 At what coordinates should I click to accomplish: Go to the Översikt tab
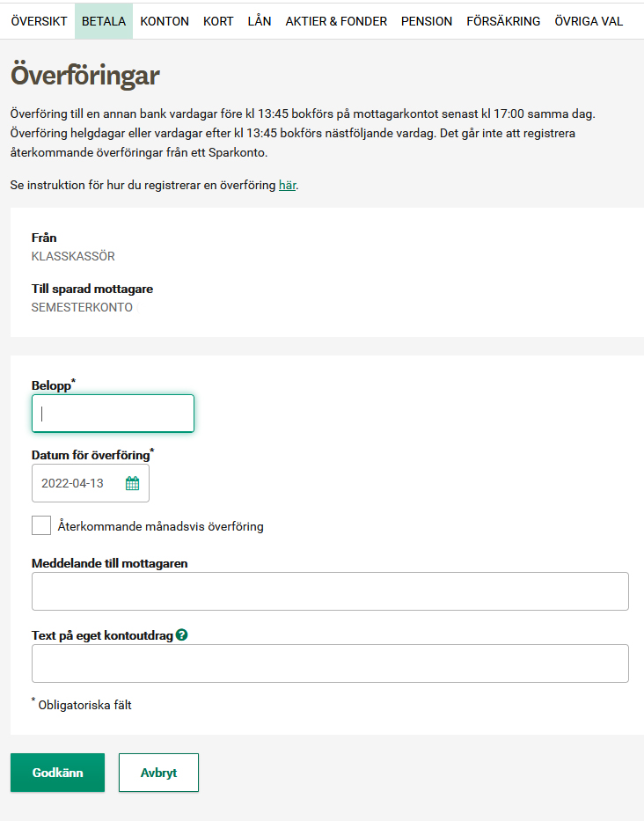pyautogui.click(x=40, y=21)
